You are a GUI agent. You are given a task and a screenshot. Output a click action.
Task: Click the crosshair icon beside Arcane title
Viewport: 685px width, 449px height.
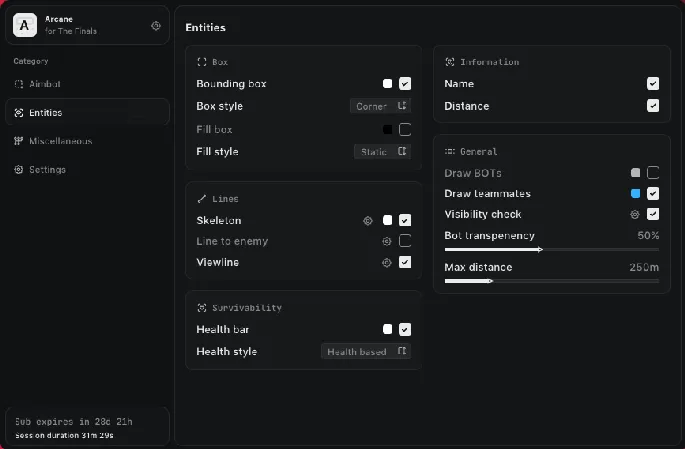tap(156, 26)
